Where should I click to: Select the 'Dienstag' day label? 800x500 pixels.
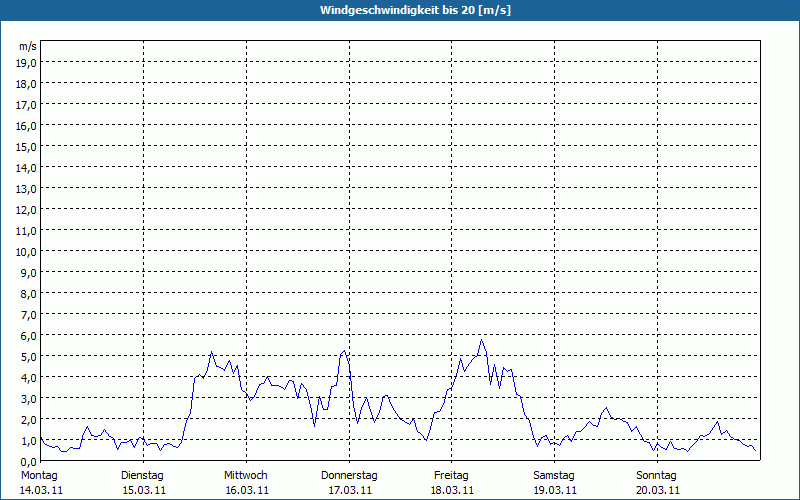coord(142,476)
